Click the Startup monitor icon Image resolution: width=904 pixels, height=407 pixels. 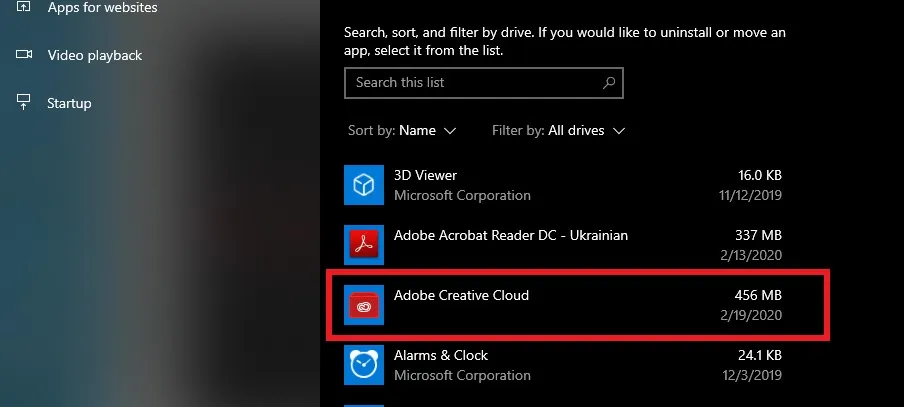pyautogui.click(x=24, y=102)
